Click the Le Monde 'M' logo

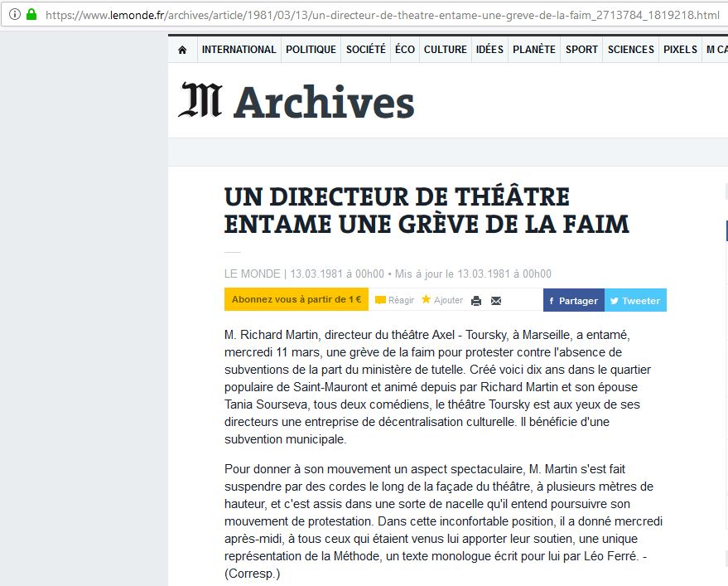[200, 102]
